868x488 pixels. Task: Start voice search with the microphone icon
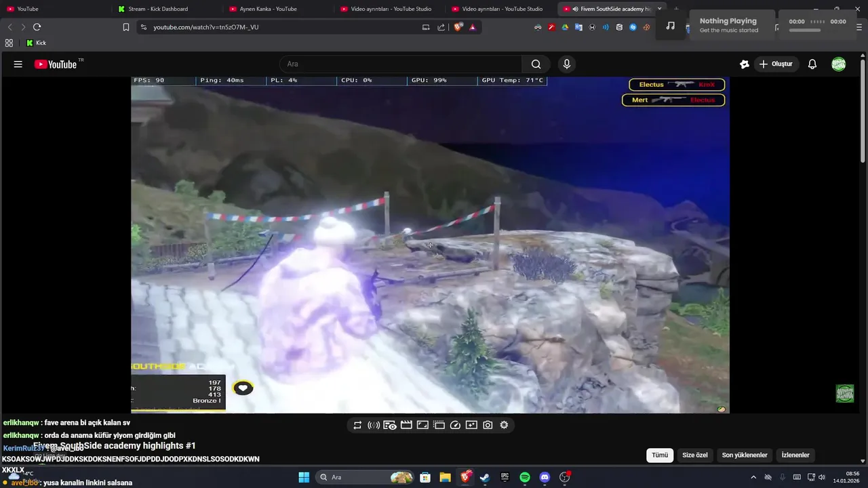click(x=567, y=64)
